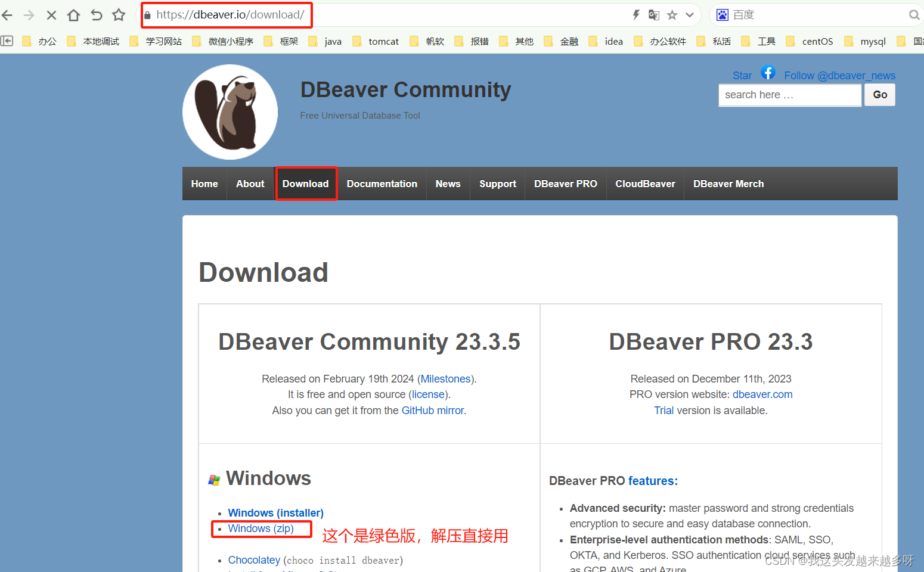
Task: Open the About nav tab
Action: pyautogui.click(x=250, y=184)
